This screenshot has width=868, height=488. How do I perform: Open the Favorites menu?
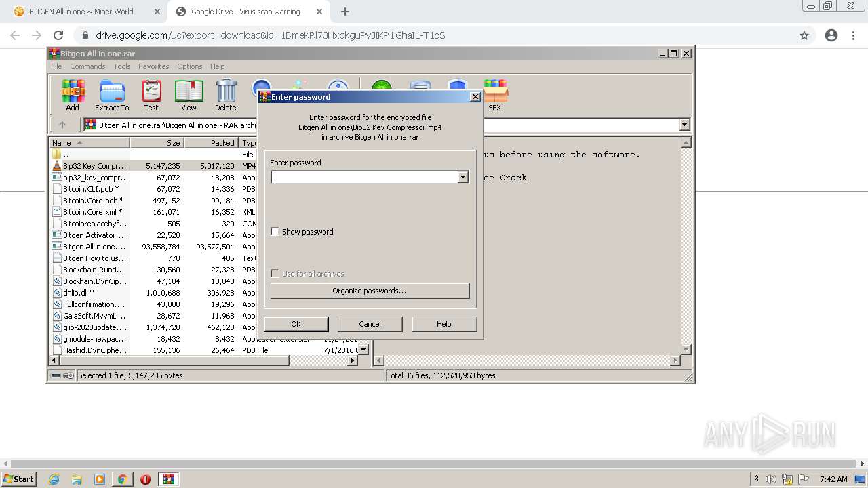point(154,66)
